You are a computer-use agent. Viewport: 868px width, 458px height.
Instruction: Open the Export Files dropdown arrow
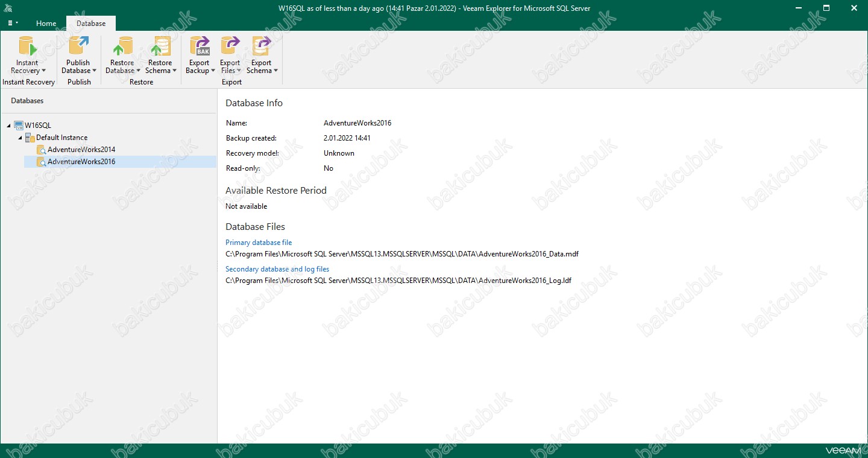click(x=239, y=71)
